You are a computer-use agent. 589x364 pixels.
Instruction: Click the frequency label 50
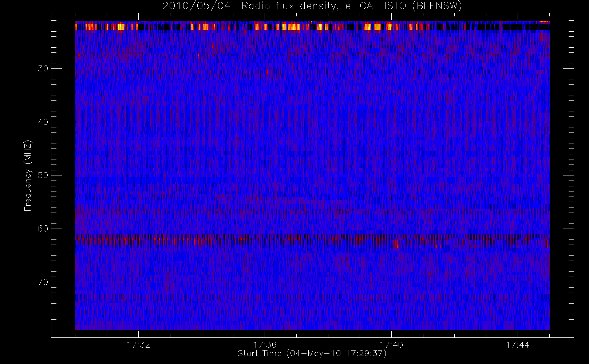[x=43, y=175]
